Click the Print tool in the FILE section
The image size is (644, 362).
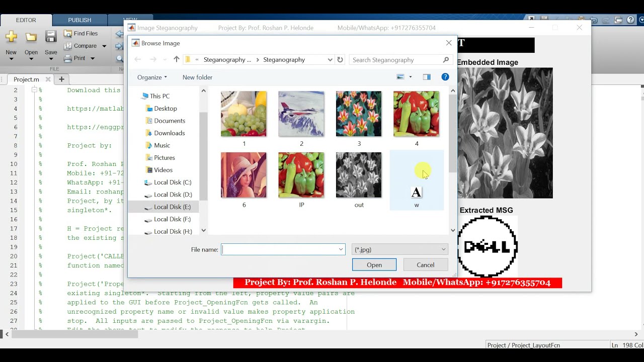point(74,58)
